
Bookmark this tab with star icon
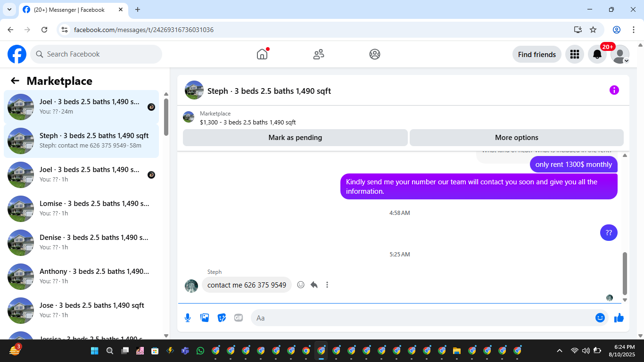point(593,30)
